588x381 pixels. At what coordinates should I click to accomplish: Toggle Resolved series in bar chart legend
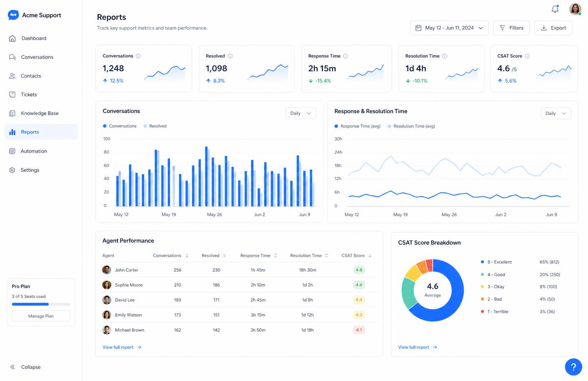pos(155,126)
